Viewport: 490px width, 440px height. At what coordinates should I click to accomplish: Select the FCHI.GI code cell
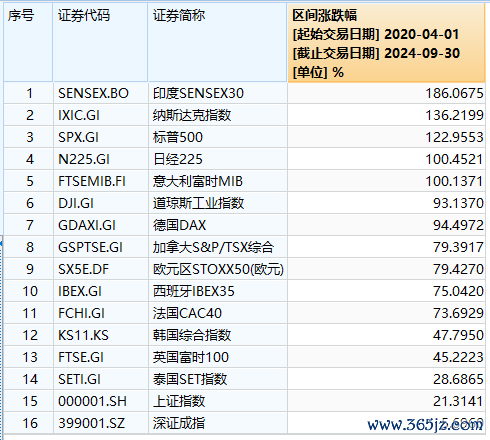[100, 313]
